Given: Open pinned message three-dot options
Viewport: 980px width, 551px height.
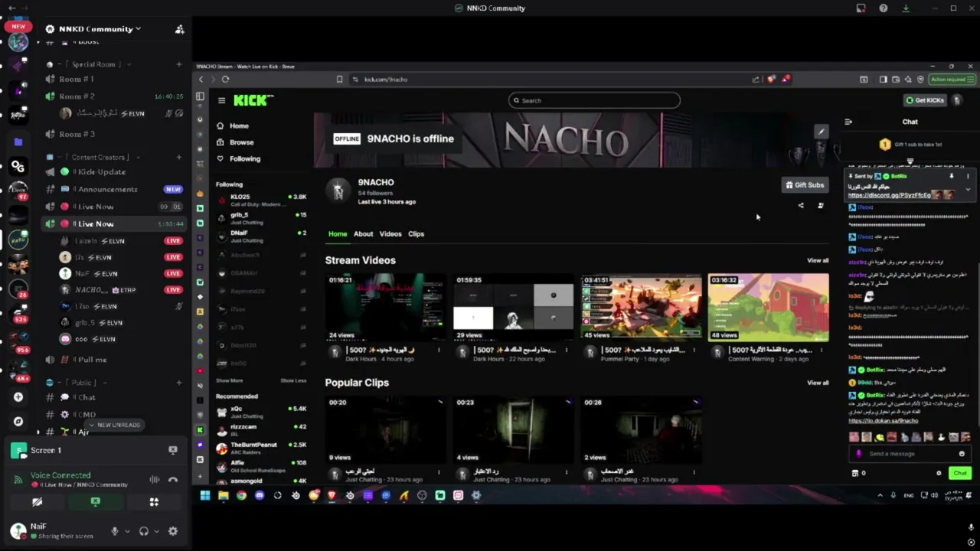Looking at the screenshot, I should pos(968,177).
